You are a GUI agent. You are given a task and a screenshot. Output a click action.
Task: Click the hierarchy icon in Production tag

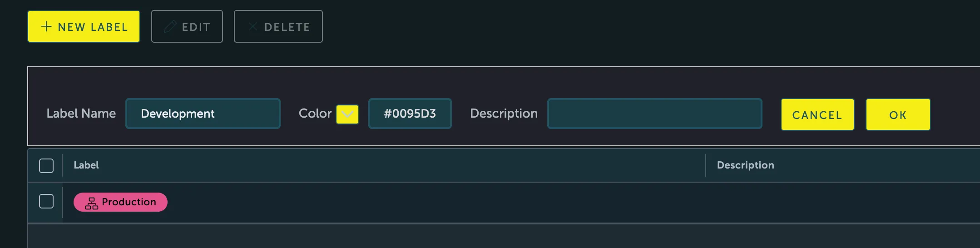click(x=92, y=203)
